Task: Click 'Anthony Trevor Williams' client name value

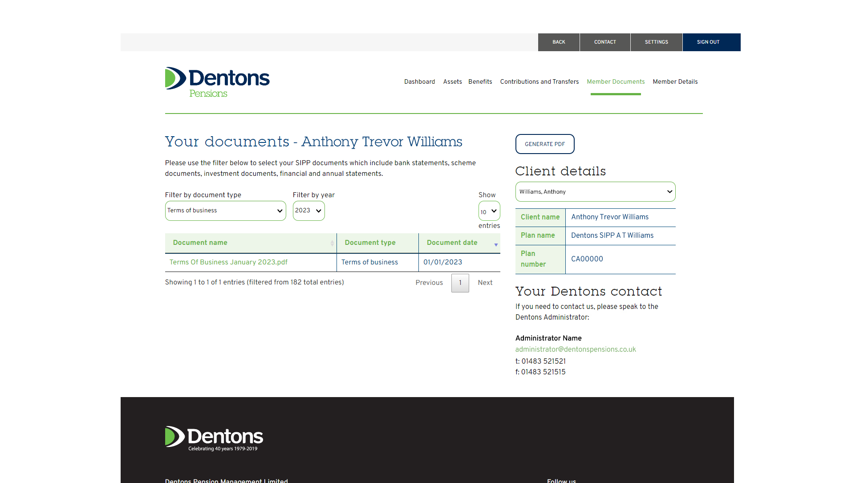Action: pos(610,217)
